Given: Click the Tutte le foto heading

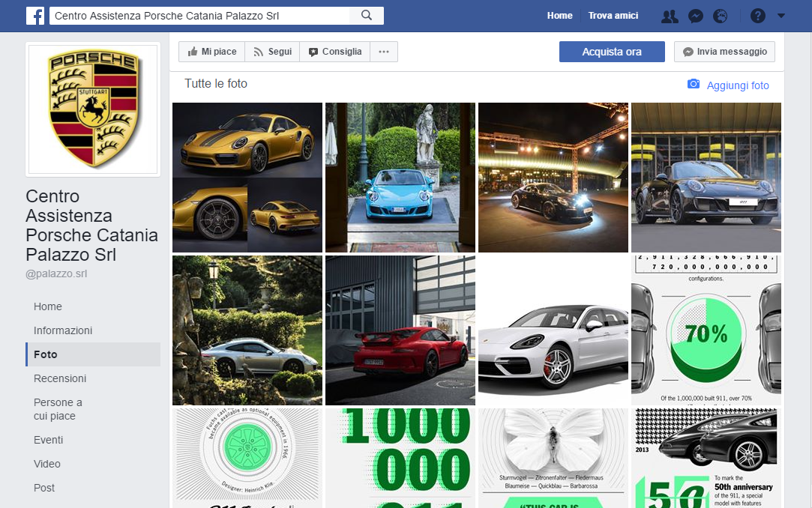Looking at the screenshot, I should click(216, 84).
